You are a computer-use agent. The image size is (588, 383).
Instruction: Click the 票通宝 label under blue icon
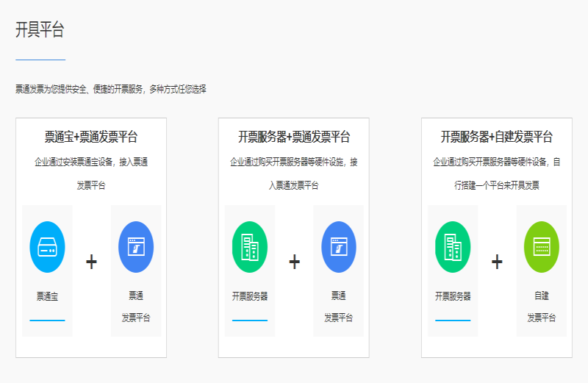(x=47, y=296)
